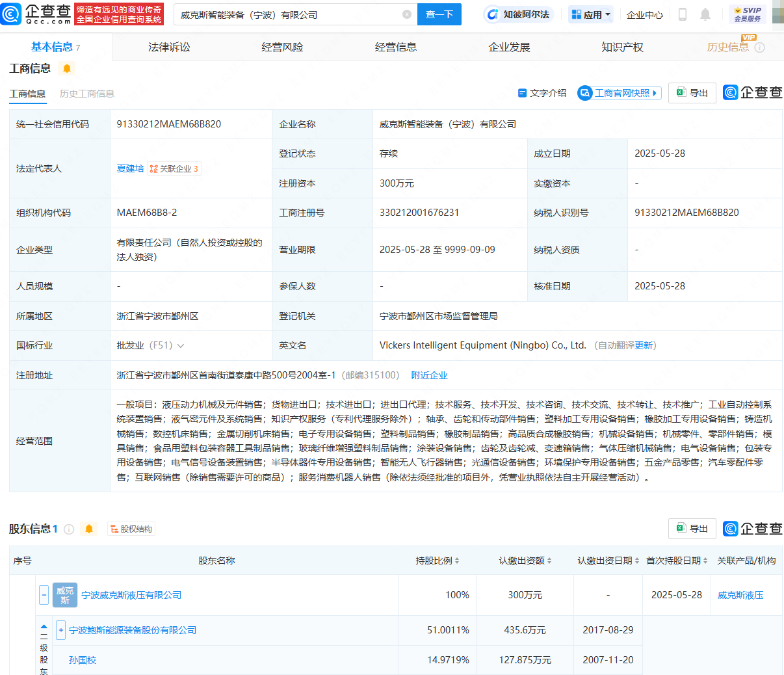Click 工商注册号 330212001676231 value
Viewport: 784px width, 675px height.
coord(419,213)
